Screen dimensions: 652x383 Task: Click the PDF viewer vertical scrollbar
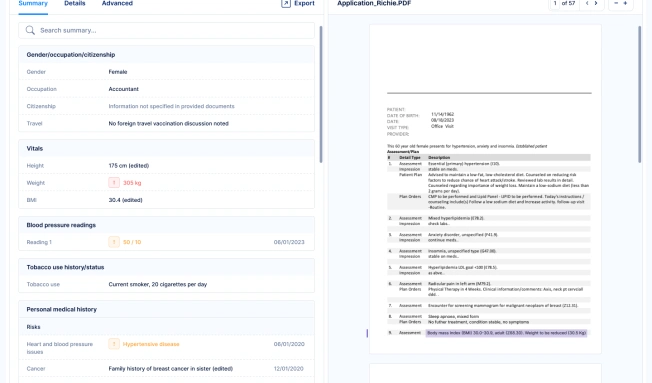click(x=640, y=94)
